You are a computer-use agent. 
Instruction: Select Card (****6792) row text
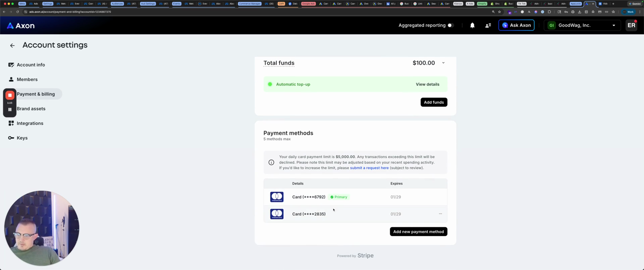click(x=309, y=197)
